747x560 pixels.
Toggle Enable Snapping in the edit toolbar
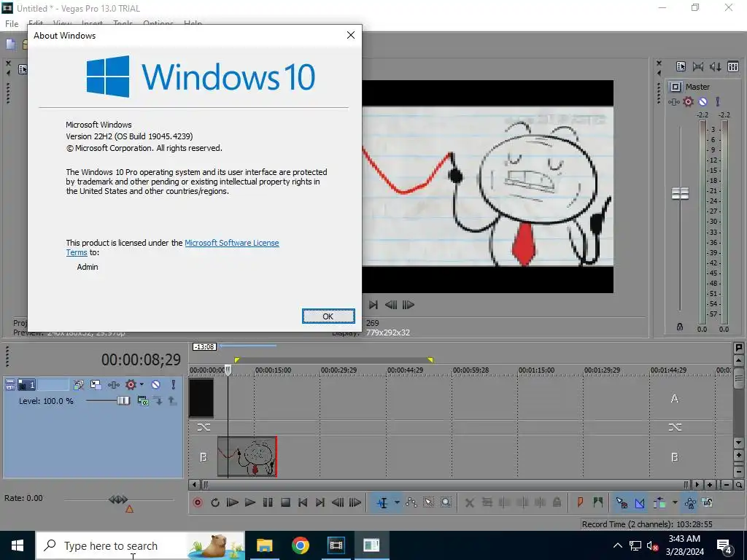point(622,502)
